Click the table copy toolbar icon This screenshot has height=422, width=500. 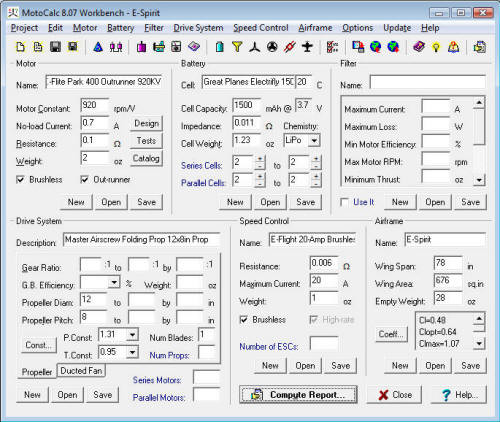pyautogui.click(x=358, y=47)
